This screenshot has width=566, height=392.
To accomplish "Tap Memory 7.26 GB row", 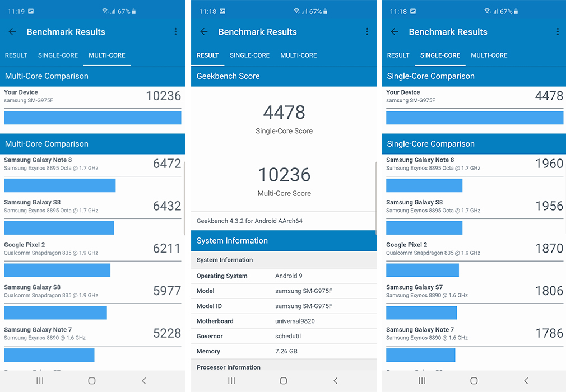I will pyautogui.click(x=284, y=351).
